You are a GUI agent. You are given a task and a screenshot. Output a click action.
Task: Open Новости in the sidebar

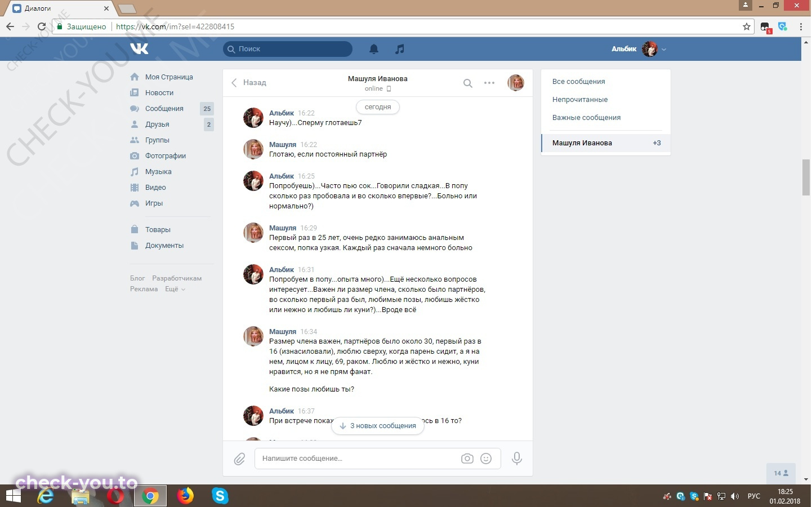click(159, 93)
